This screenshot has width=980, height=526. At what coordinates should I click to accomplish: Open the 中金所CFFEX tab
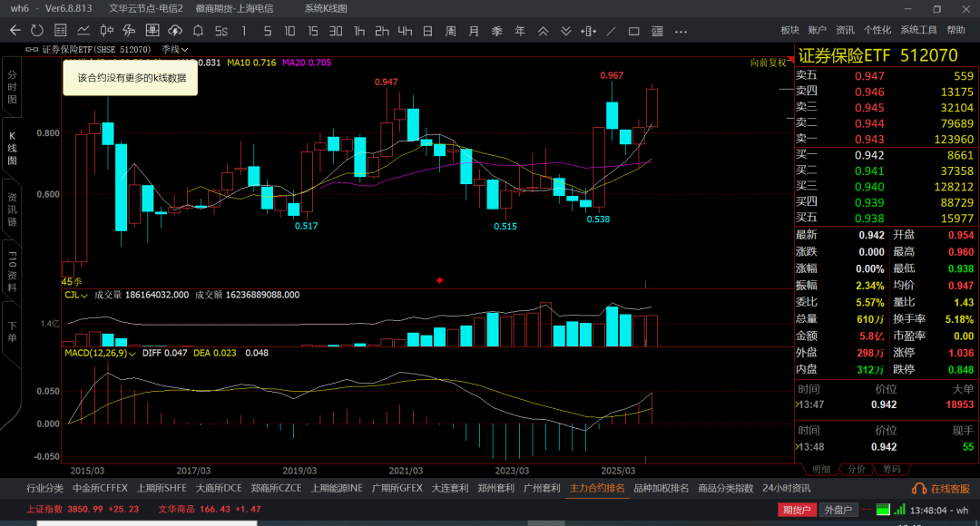100,489
